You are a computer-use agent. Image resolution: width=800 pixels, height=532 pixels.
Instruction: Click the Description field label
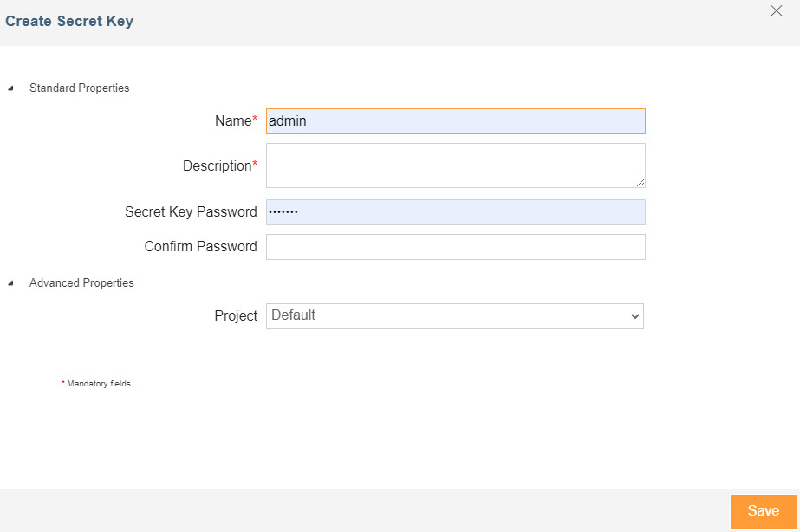pyautogui.click(x=217, y=165)
